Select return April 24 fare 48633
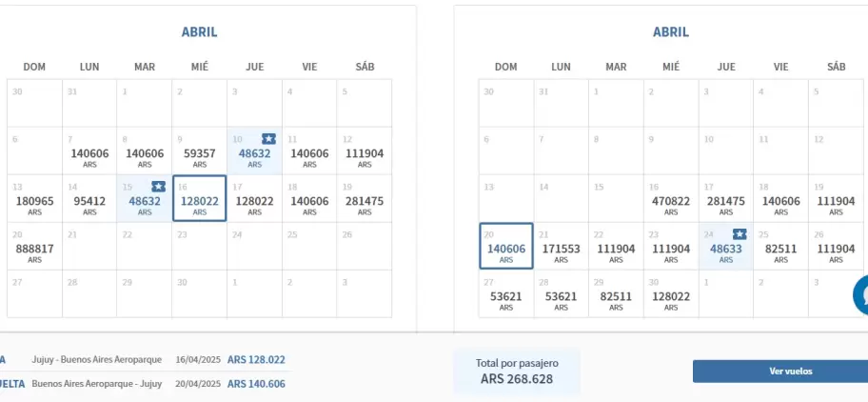868x402 pixels. click(x=726, y=246)
